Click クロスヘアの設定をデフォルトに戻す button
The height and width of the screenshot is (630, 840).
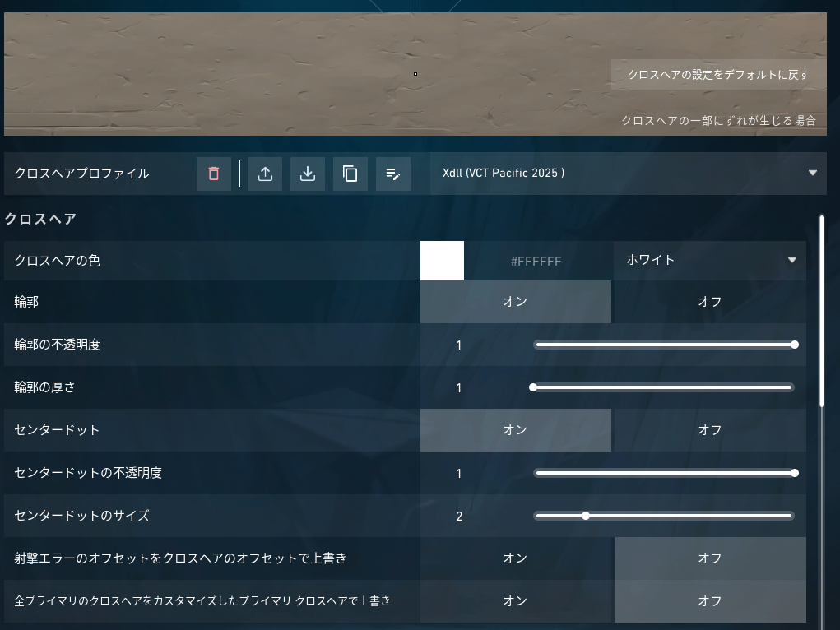click(x=718, y=75)
